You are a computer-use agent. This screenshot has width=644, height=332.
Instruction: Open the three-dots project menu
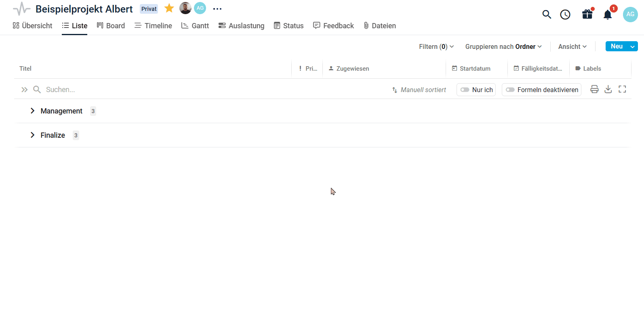tap(217, 9)
